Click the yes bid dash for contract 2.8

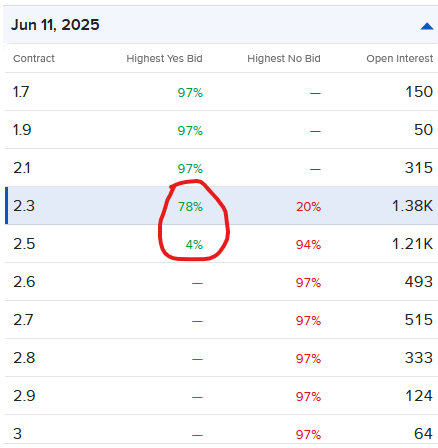tap(197, 359)
